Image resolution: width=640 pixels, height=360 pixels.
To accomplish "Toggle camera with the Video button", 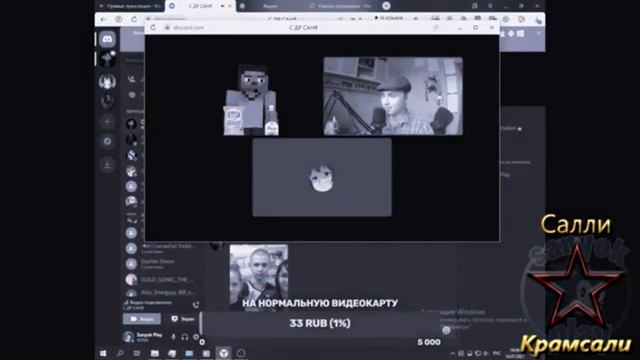I will [142, 319].
